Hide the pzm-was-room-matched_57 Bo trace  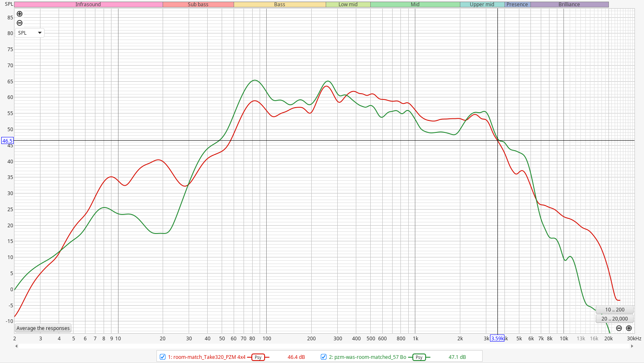[324, 357]
